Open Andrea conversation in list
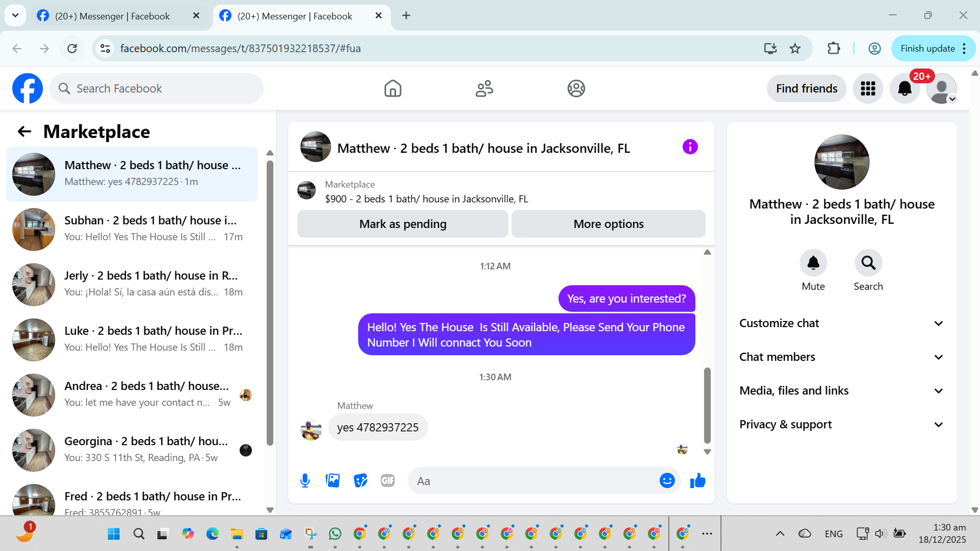 [x=132, y=395]
